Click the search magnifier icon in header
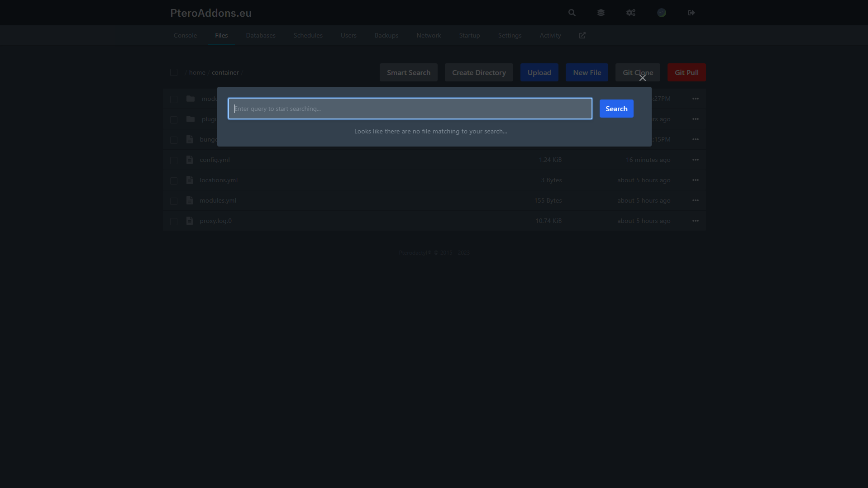Viewport: 868px width, 488px height. (x=572, y=13)
